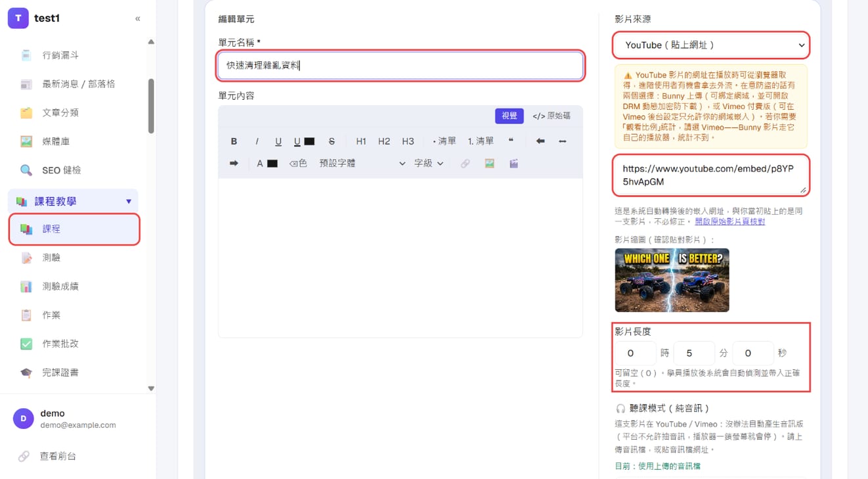
Task: Pick the underline color swatch
Action: coord(309,141)
